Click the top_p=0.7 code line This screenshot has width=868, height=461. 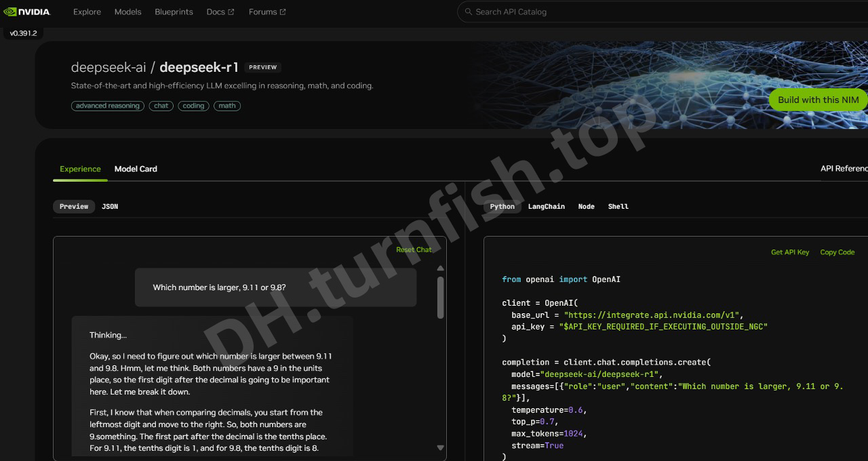coord(534,422)
